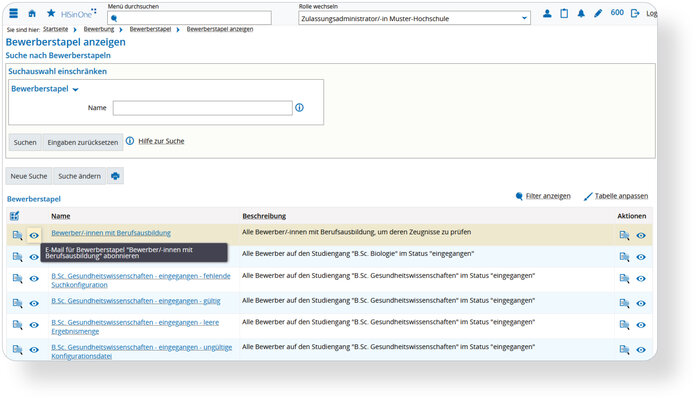Click the Suchen button
This screenshot has width=700, height=403.
[x=25, y=142]
